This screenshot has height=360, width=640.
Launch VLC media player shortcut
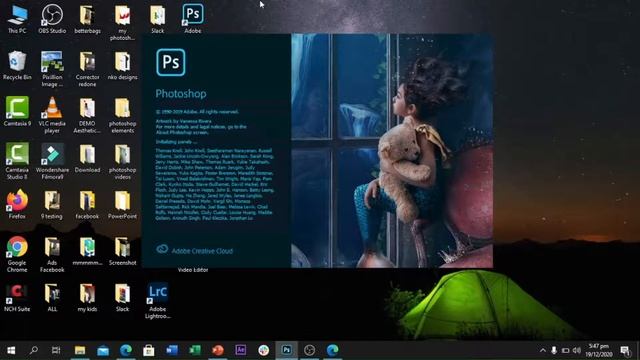pyautogui.click(x=52, y=115)
